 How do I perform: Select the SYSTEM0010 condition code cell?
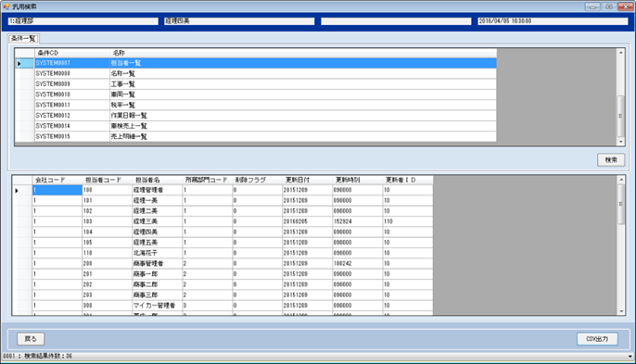click(x=71, y=94)
